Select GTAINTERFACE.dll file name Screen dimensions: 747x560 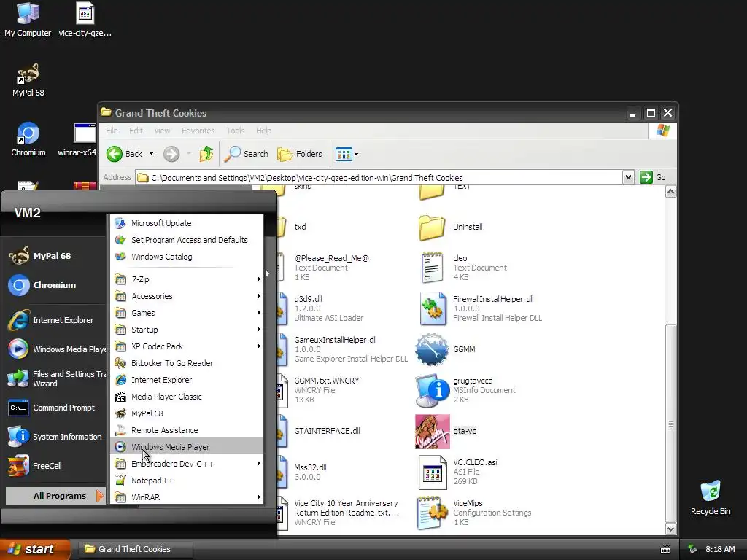pyautogui.click(x=327, y=431)
